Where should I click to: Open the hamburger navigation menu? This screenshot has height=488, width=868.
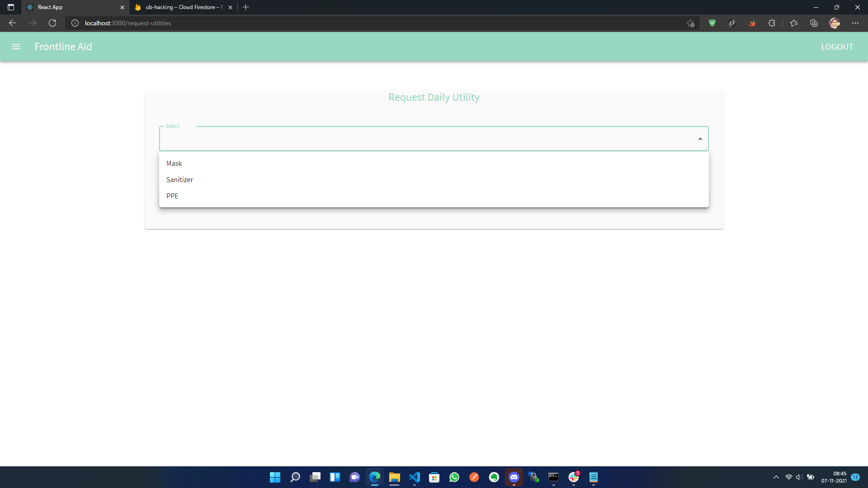16,47
